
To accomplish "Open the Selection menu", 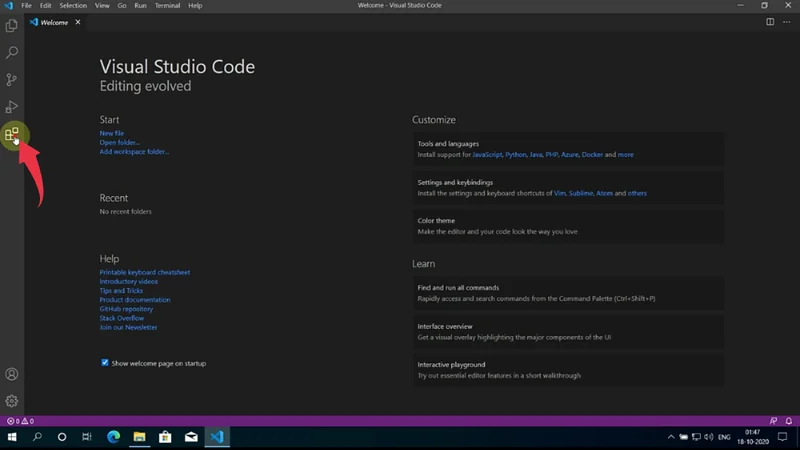I will (73, 6).
